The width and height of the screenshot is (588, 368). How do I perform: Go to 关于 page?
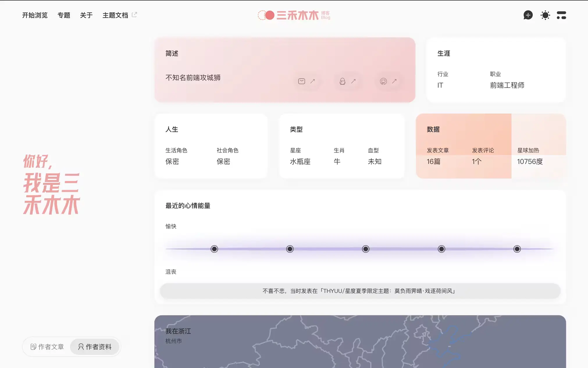click(x=86, y=15)
